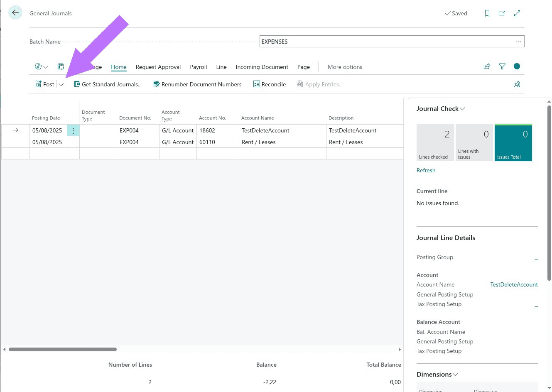Select the Get Standard Journals action icon
The image size is (552, 392).
(x=76, y=84)
